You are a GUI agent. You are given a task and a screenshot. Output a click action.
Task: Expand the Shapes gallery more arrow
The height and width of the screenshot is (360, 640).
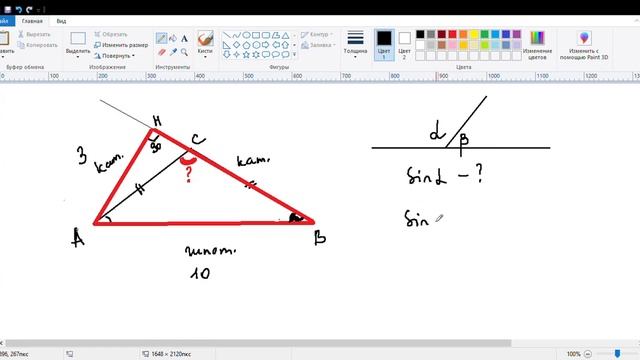(294, 54)
